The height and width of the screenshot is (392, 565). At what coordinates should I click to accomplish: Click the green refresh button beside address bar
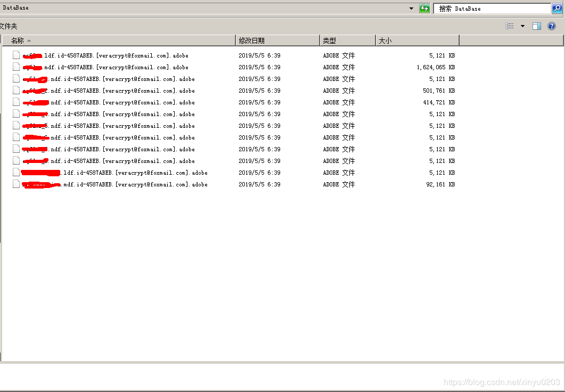click(x=424, y=9)
